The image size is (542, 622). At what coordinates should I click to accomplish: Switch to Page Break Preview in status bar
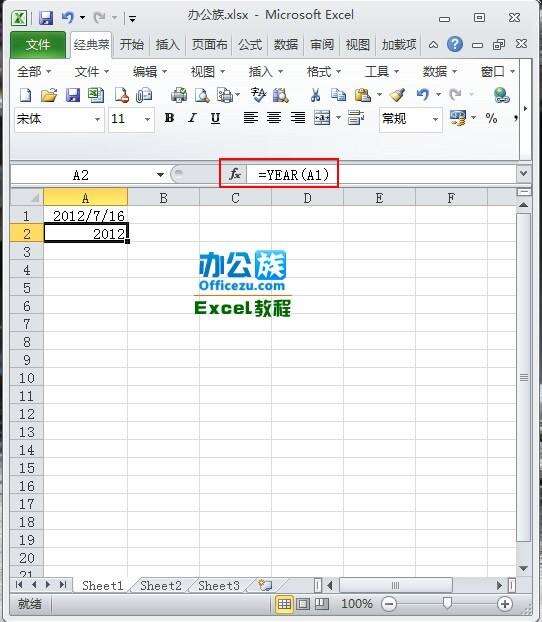[x=322, y=604]
